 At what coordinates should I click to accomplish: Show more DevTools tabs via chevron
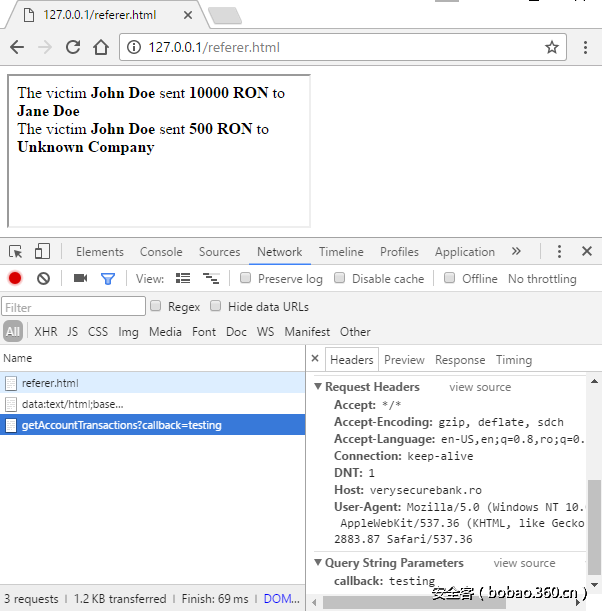516,252
